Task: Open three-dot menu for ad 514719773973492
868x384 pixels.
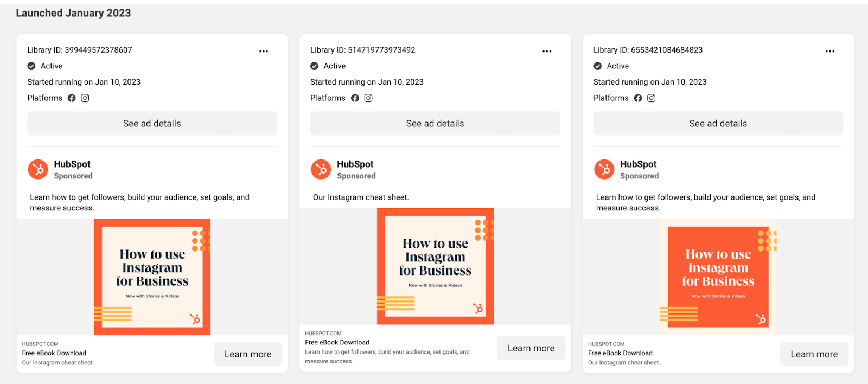Action: 547,51
